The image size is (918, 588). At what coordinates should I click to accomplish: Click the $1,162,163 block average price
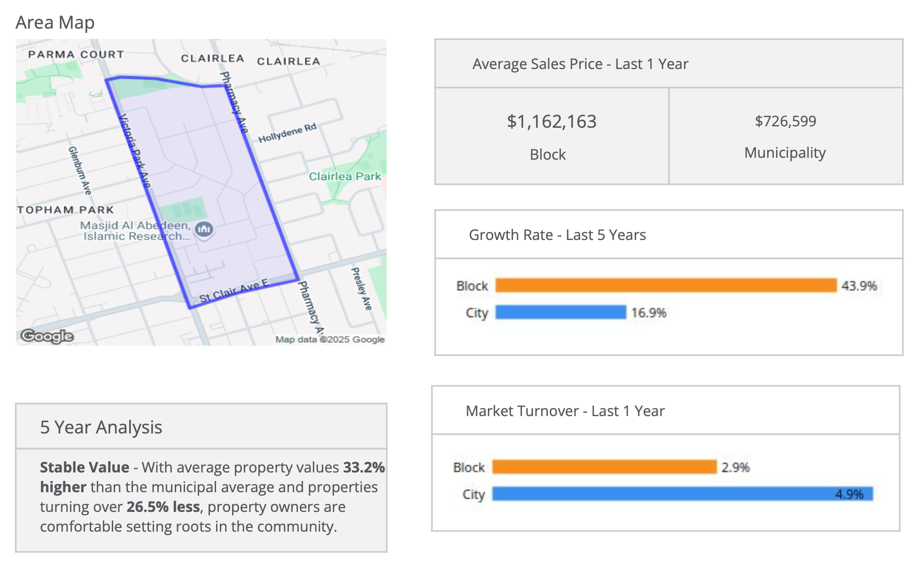552,122
